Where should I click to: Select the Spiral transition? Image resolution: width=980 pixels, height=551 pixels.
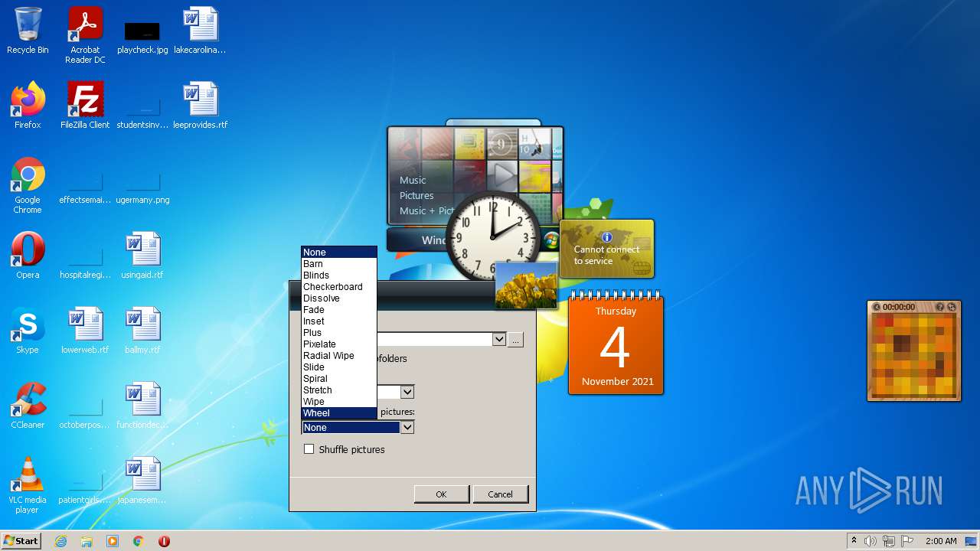[x=339, y=379]
